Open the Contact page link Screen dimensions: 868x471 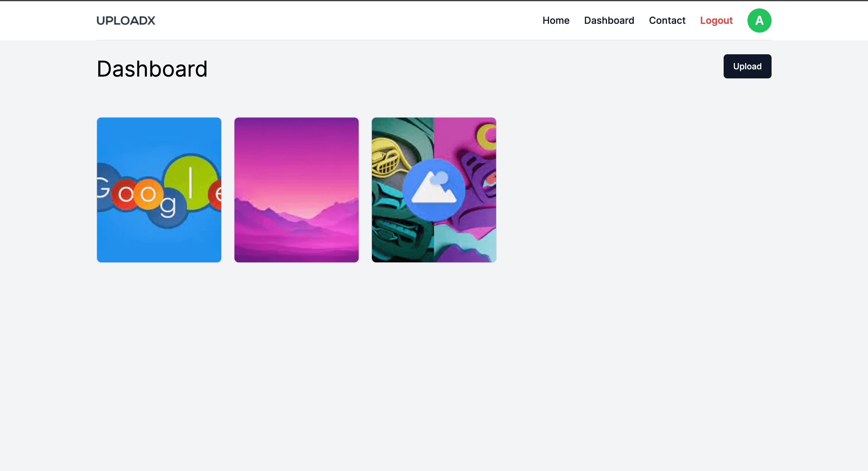(x=667, y=21)
